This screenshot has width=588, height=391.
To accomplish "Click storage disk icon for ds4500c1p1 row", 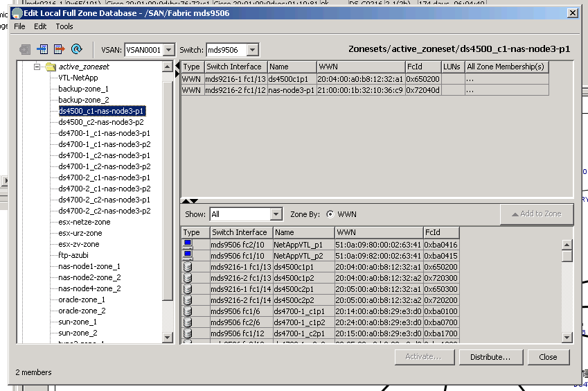I will tap(188, 266).
